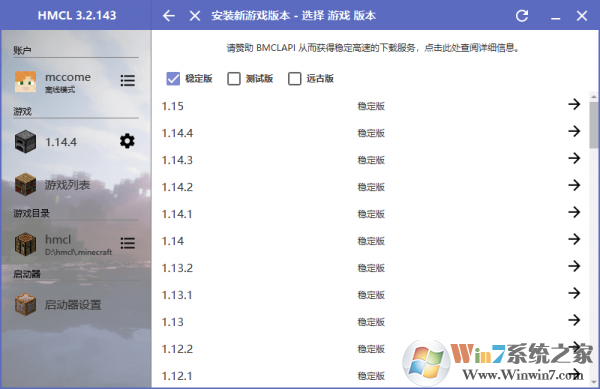Install version 1.14.2 via its arrow
600x389 pixels.
574,185
